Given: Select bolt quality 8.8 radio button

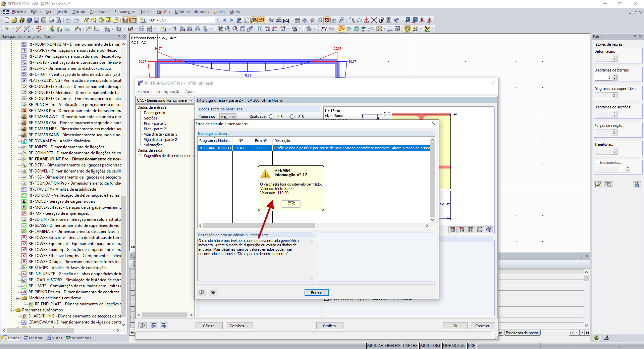Looking at the screenshot, I should pos(292,117).
